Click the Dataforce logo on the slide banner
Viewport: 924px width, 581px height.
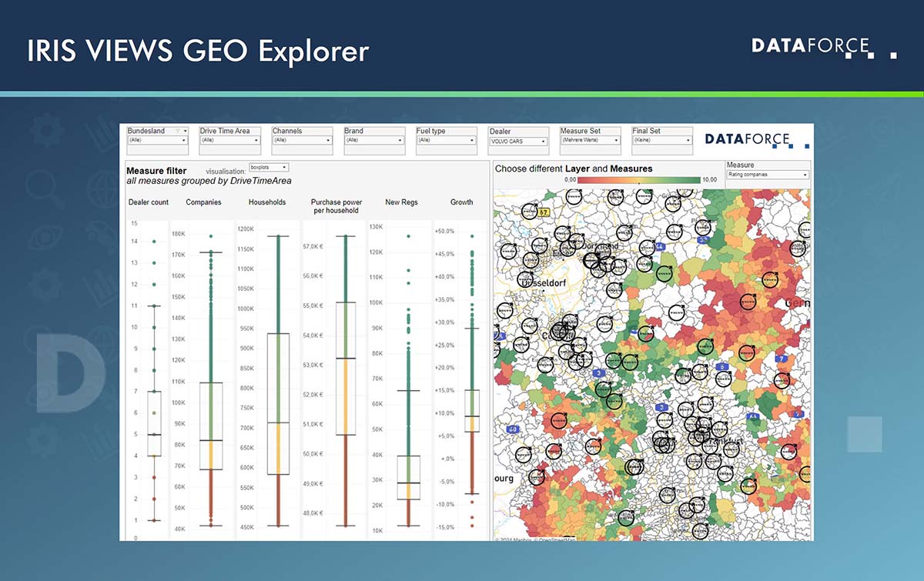[x=824, y=46]
